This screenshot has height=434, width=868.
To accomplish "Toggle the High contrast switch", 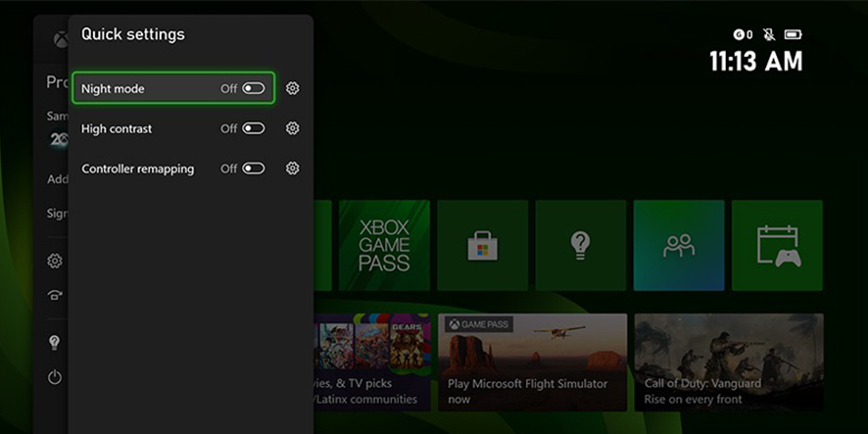I will pos(253,128).
